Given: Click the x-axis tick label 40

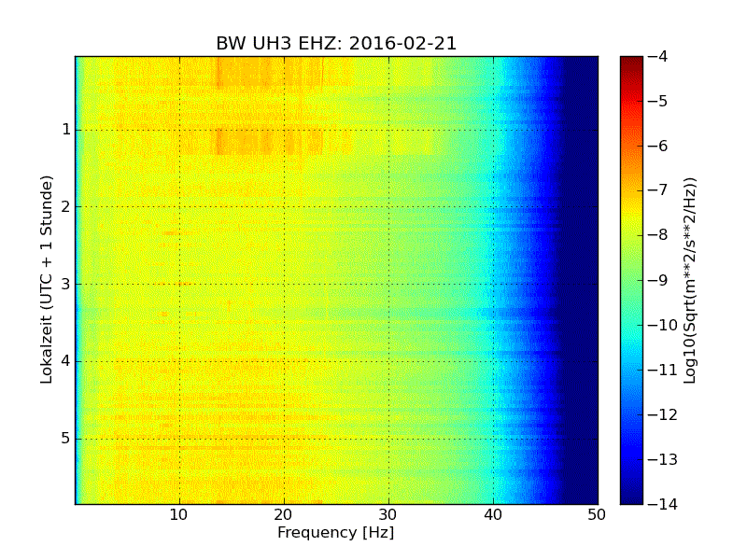Looking at the screenshot, I should (493, 515).
